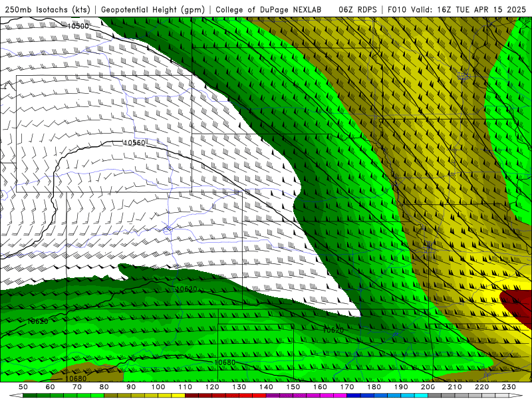This screenshot has width=532, height=399.
Task: Click the 130 value on the color scale
Action: 239,387
